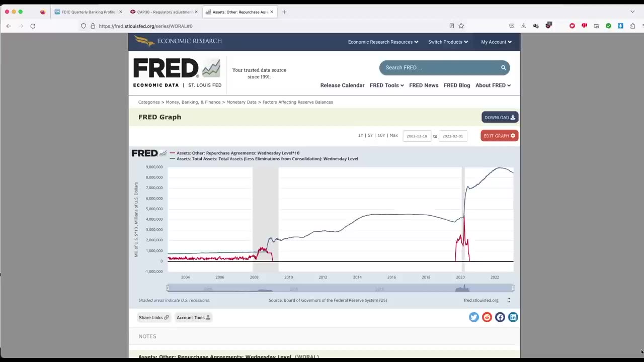The height and width of the screenshot is (362, 644).
Task: Share graph on Facebook
Action: click(500, 317)
